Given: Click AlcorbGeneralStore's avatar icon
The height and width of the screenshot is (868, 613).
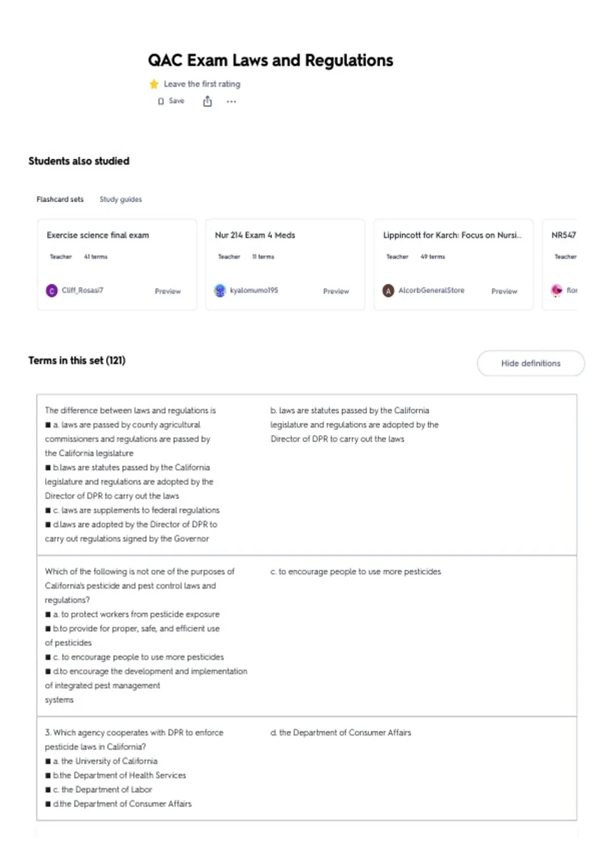Looking at the screenshot, I should click(388, 291).
